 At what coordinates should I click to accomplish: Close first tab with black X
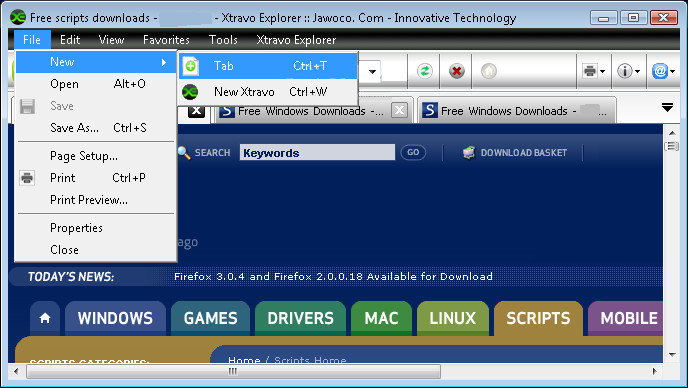pyautogui.click(x=196, y=110)
